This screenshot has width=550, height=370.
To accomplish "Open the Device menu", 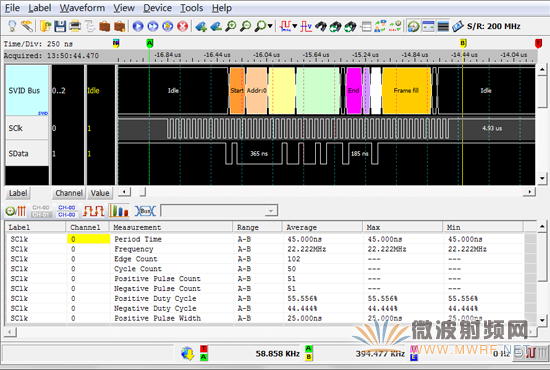I will pos(157,8).
